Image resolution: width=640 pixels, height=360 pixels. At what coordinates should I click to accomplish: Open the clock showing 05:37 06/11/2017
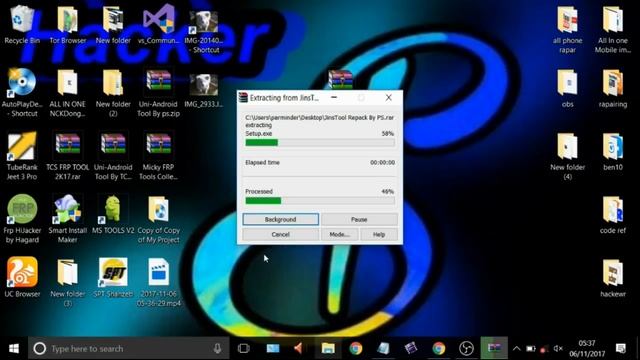click(x=587, y=348)
